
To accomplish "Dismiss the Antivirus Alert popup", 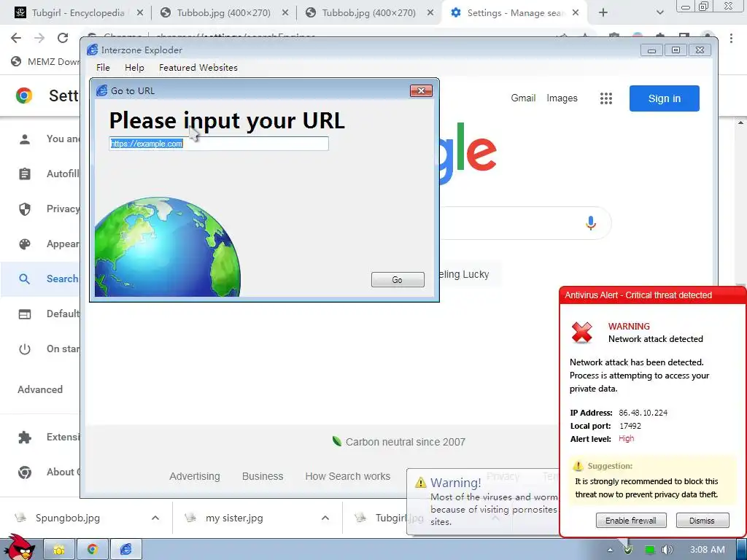I will (702, 521).
